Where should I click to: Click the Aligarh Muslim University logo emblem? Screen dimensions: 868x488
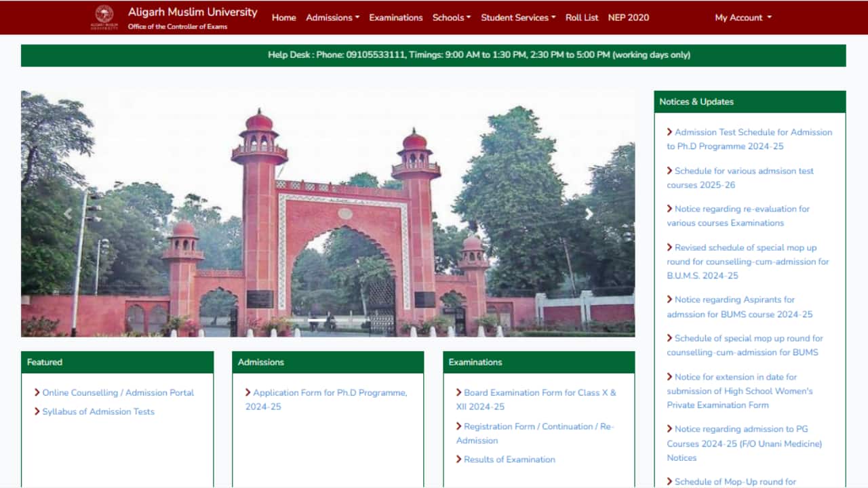tap(104, 17)
